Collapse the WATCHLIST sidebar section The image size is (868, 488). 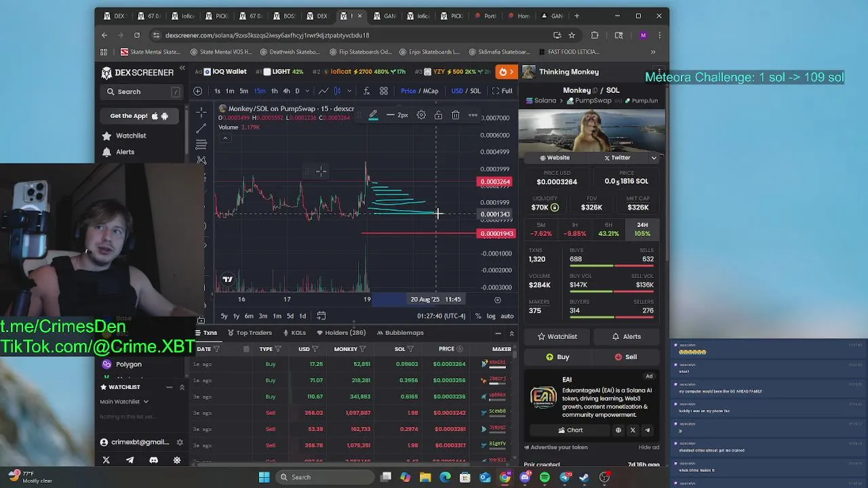169,387
